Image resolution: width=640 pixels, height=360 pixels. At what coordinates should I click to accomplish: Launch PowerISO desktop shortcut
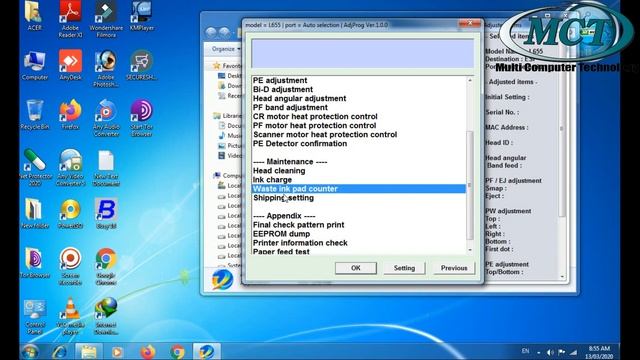click(x=70, y=213)
